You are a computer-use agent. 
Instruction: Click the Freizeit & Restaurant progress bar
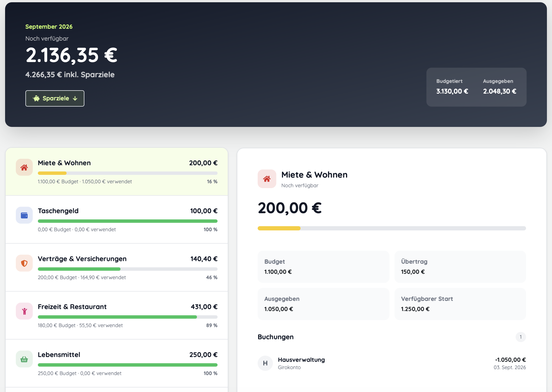(128, 317)
